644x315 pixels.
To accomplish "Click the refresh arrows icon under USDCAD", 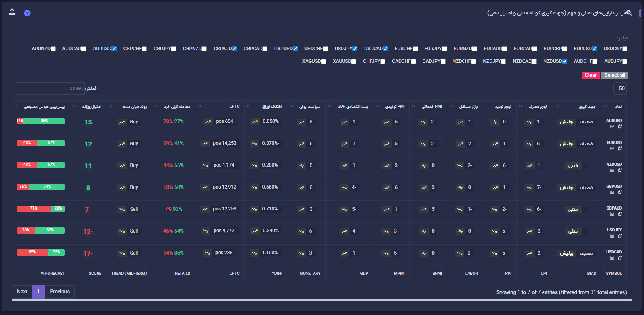I will click(x=619, y=258).
